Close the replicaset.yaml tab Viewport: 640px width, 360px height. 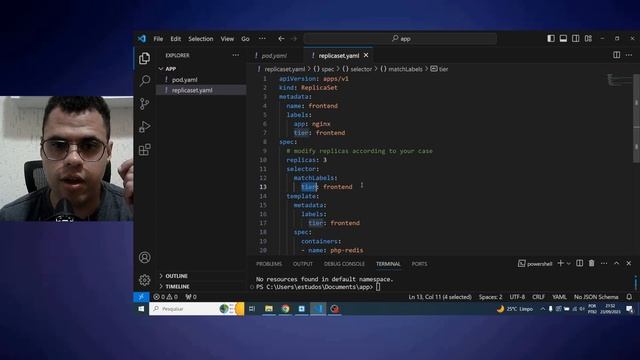(366, 55)
